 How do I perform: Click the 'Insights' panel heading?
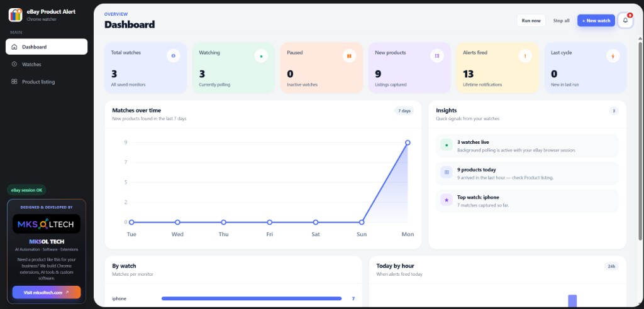pyautogui.click(x=447, y=111)
